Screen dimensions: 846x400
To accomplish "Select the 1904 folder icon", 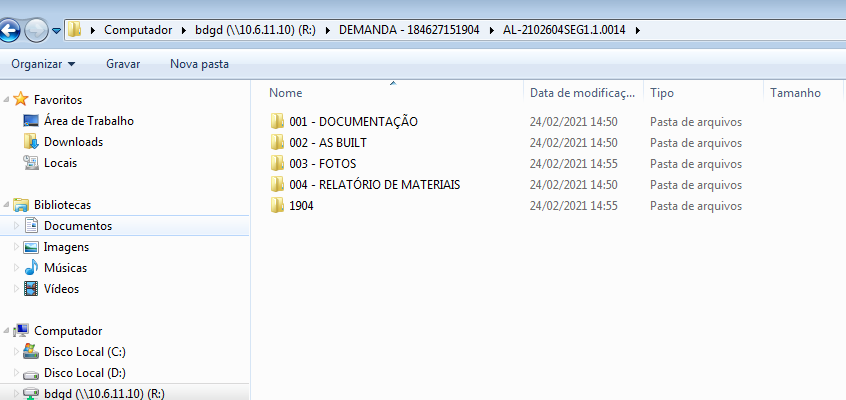I will click(x=277, y=206).
